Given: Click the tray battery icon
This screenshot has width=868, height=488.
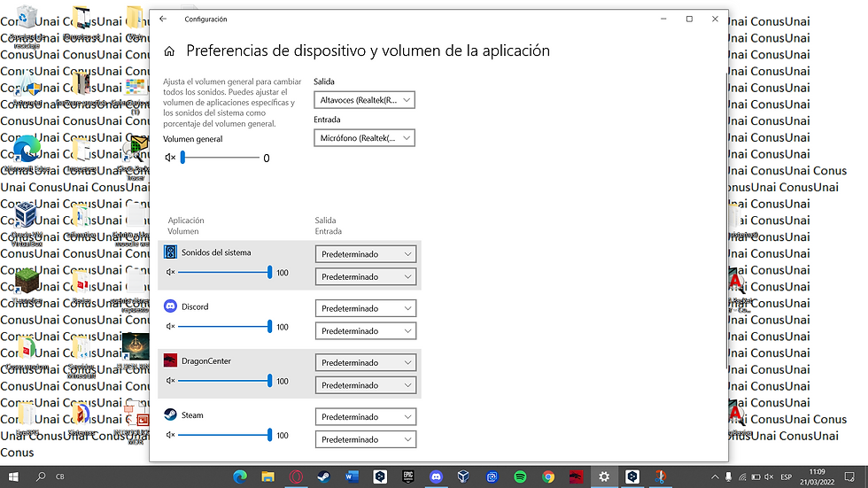Looking at the screenshot, I should pos(756,476).
